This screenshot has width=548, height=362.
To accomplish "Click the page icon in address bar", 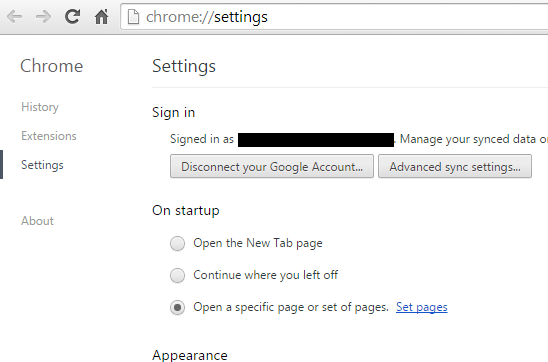I will (x=133, y=17).
